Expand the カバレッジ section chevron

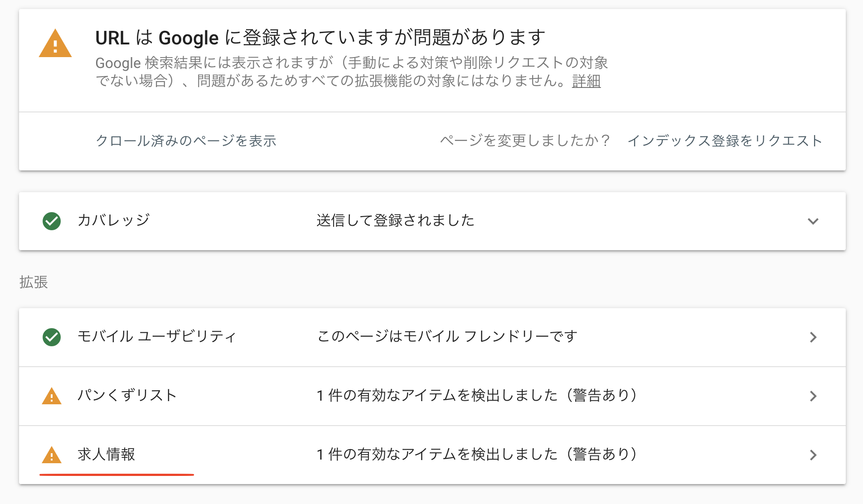click(x=813, y=221)
